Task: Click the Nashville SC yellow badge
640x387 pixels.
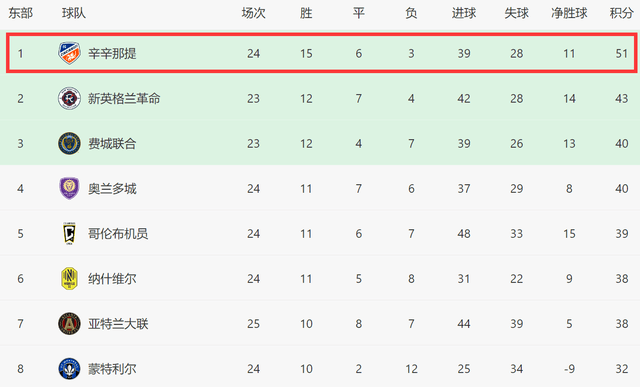Action: click(x=69, y=278)
